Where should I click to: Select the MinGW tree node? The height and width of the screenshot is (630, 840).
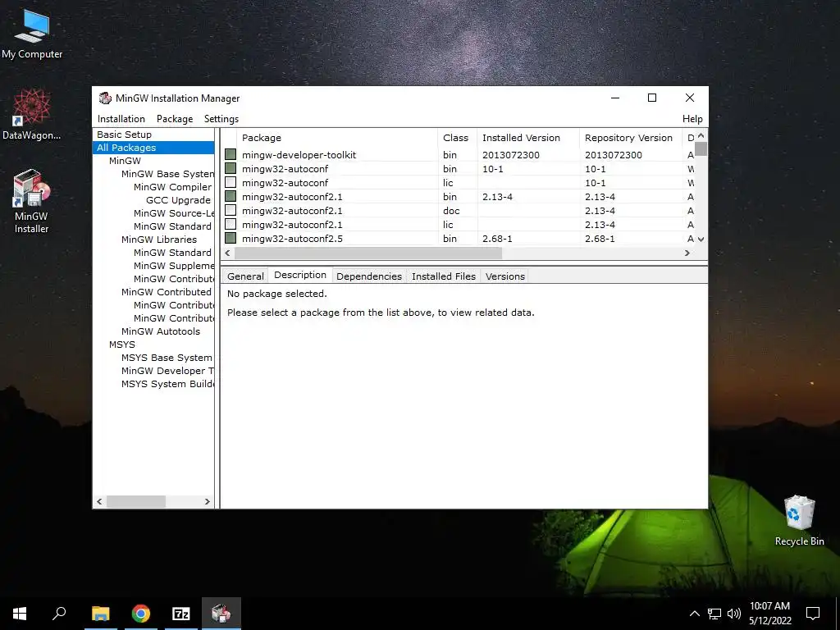(x=125, y=161)
